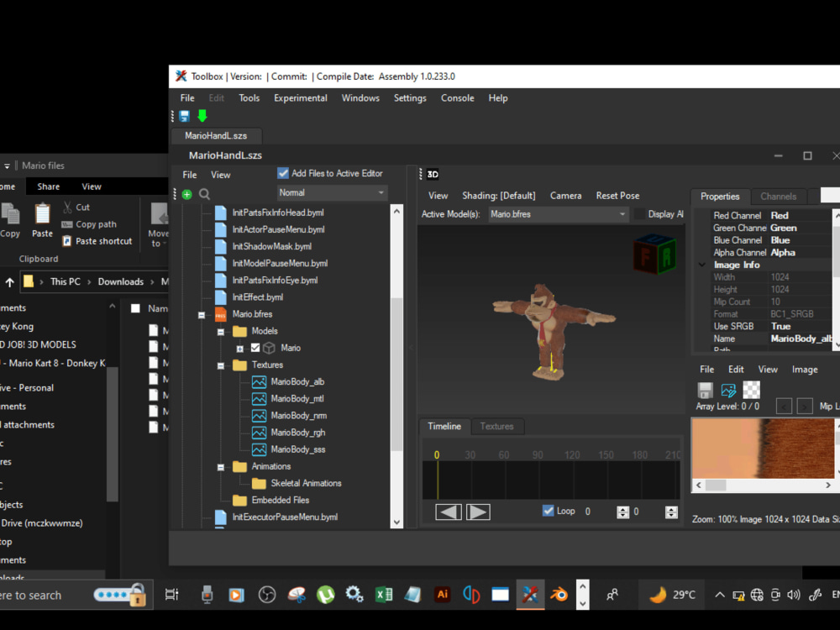This screenshot has width=840, height=630.
Task: Expand the Mario model node
Action: (x=240, y=349)
